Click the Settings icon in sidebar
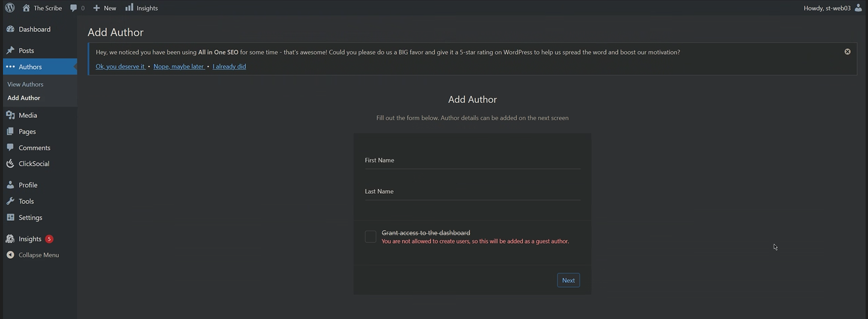The image size is (868, 319). click(10, 217)
